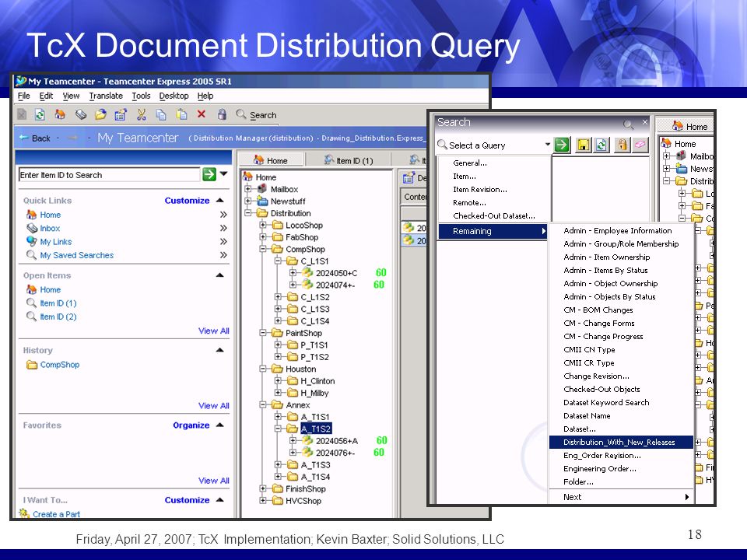
Task: Click the Enter Item ID to Search field
Action: point(109,175)
